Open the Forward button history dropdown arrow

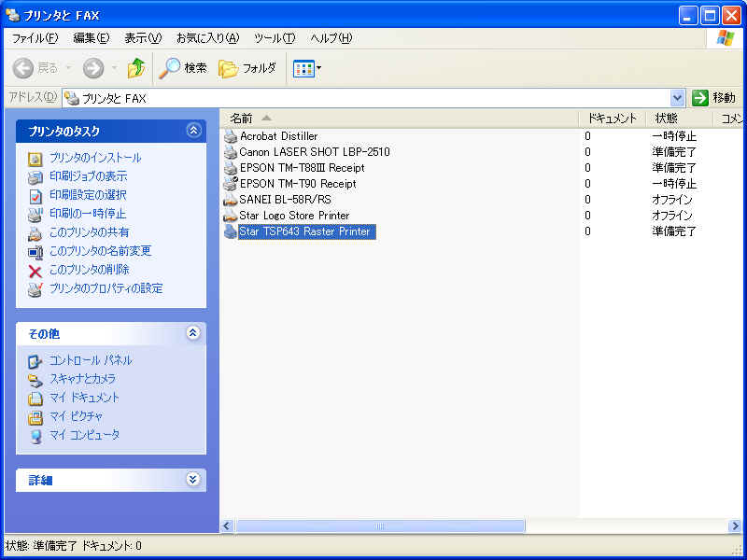114,68
